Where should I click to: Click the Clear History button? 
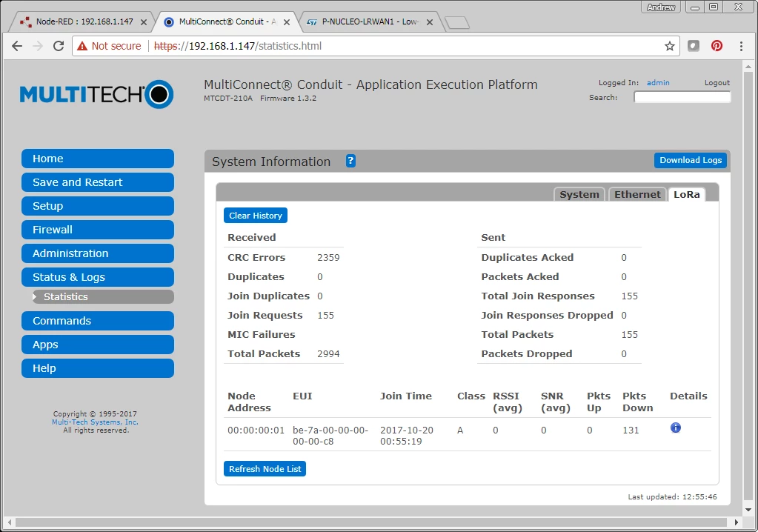pos(255,216)
